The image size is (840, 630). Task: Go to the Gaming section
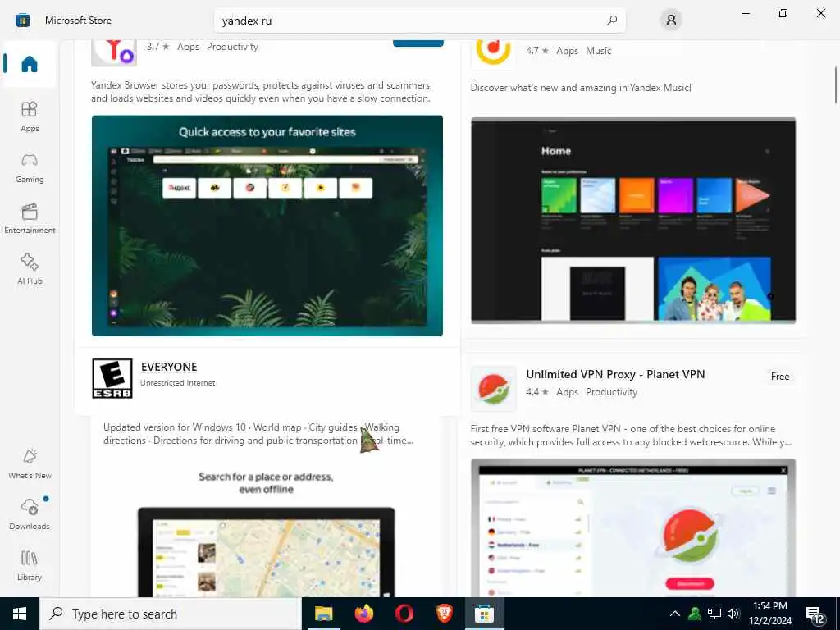pyautogui.click(x=30, y=167)
